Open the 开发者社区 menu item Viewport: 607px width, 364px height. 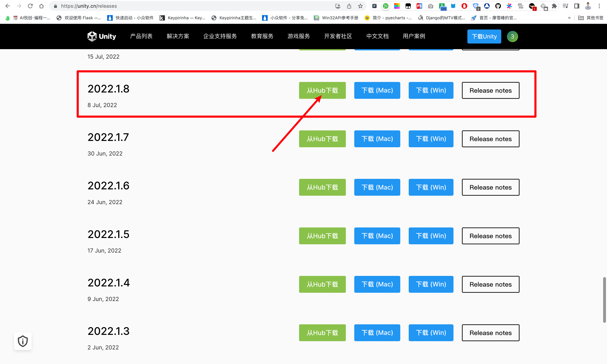click(x=338, y=36)
